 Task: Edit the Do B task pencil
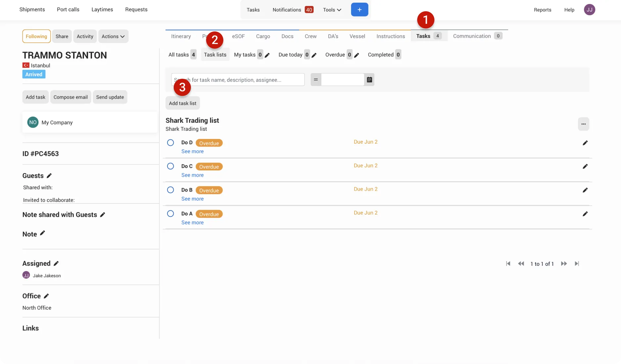click(x=585, y=190)
